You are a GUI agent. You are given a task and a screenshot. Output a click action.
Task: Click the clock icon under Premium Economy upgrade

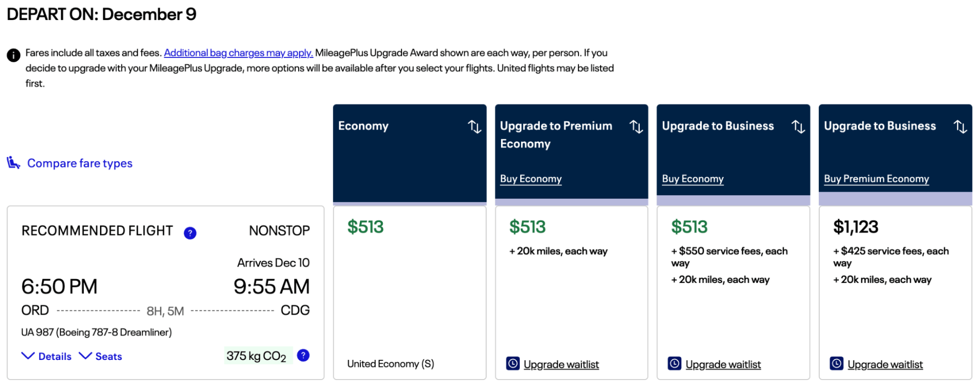coord(513,364)
